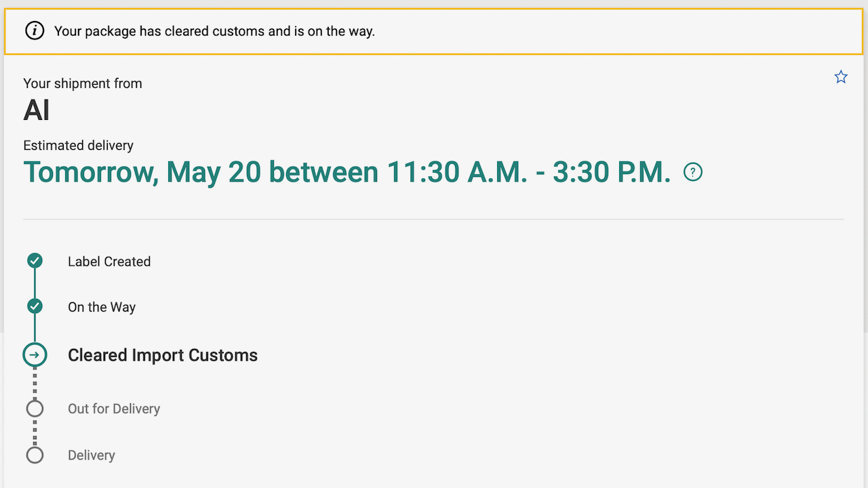Click the Cleared Import Customs status label

pos(163,355)
